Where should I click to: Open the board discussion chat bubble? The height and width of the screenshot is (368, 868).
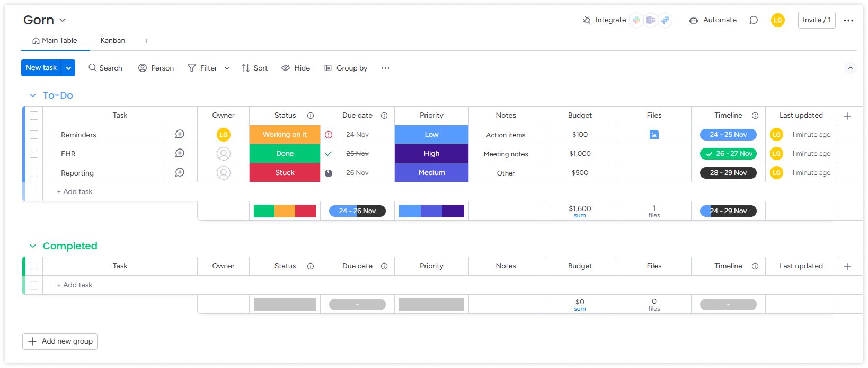(x=754, y=20)
